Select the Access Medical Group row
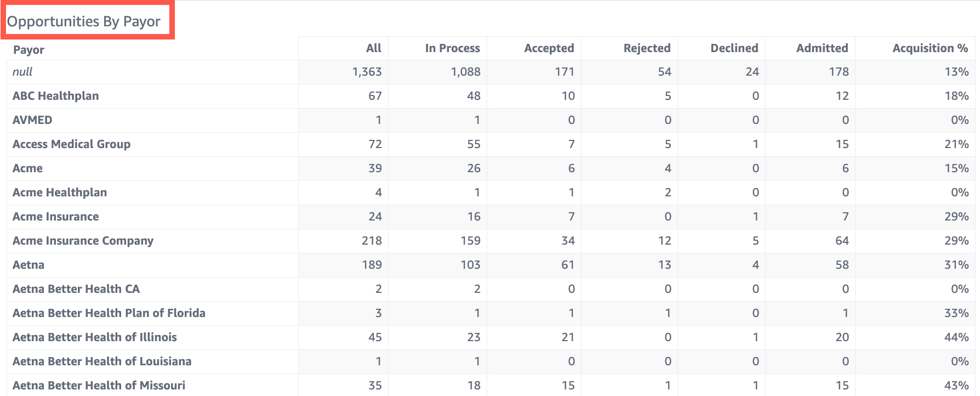This screenshot has width=980, height=396. (x=71, y=144)
